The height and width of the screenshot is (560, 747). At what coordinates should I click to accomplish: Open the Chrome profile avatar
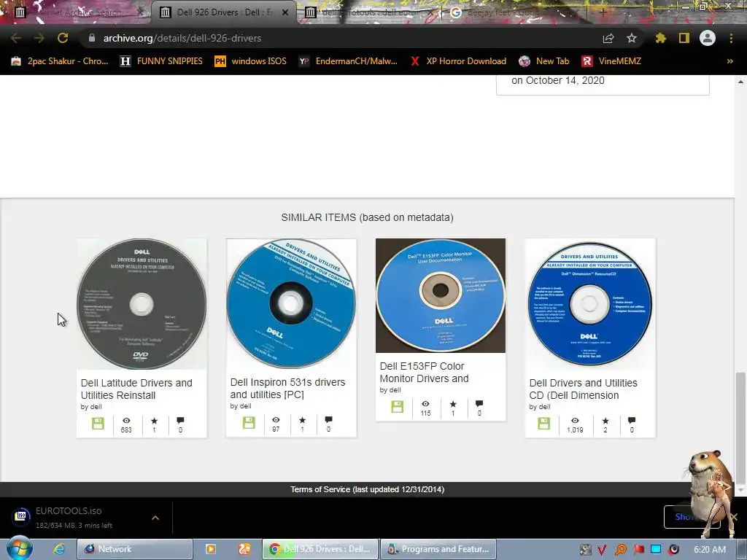tap(708, 38)
